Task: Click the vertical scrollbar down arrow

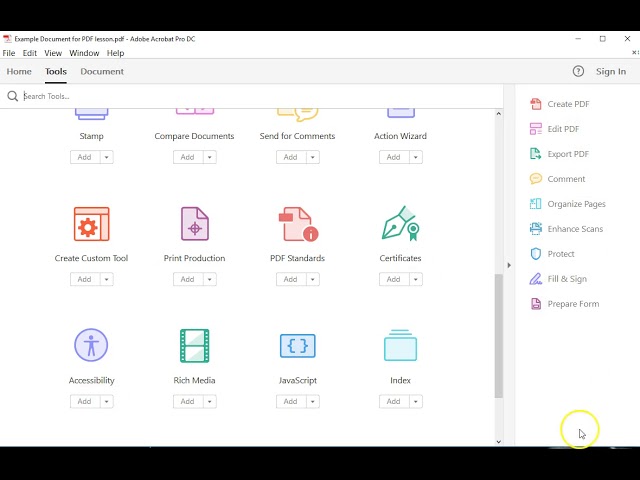Action: point(499,441)
